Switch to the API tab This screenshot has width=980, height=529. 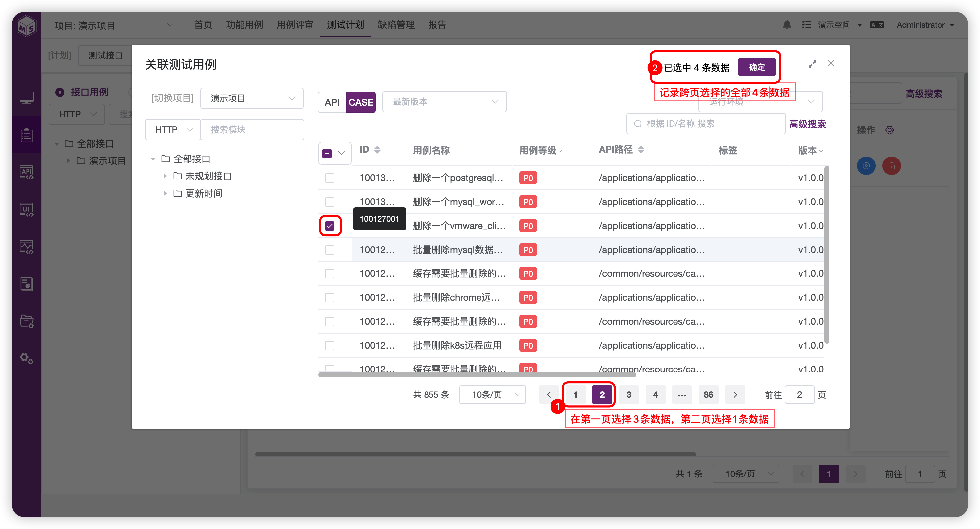tap(332, 102)
